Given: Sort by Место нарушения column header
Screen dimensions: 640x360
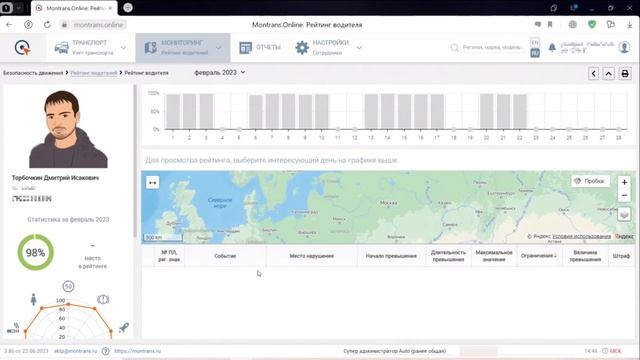Looking at the screenshot, I should 311,256.
